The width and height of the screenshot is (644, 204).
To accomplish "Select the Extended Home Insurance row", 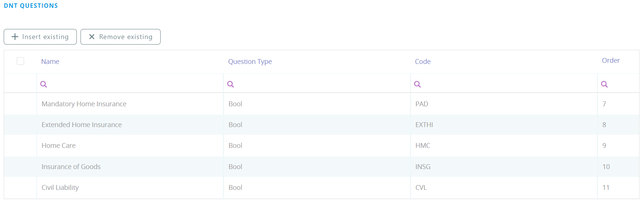I will click(x=82, y=125).
